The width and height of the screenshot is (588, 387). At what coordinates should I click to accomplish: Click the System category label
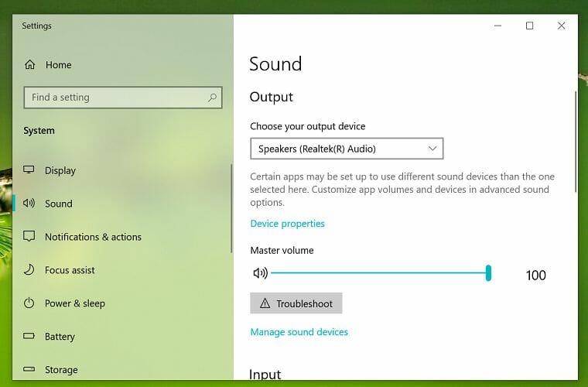tap(39, 131)
